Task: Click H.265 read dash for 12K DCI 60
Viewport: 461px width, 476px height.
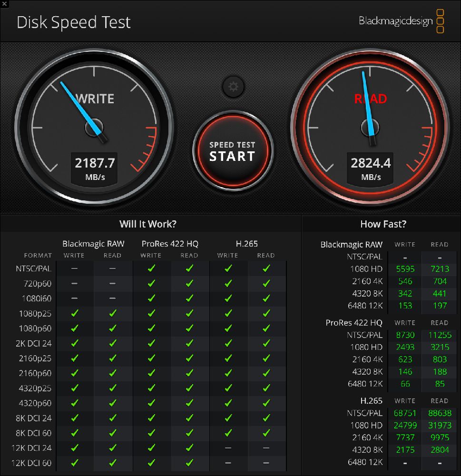Action: point(266,463)
